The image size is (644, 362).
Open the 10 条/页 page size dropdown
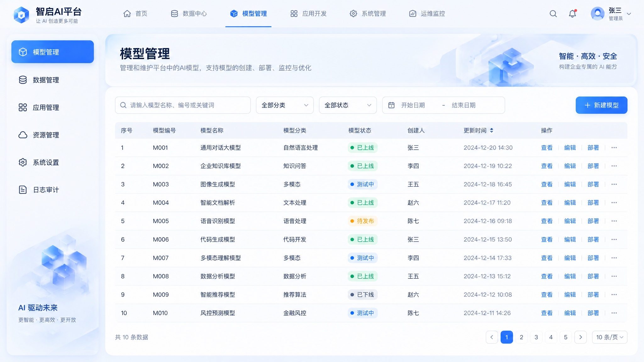click(609, 337)
